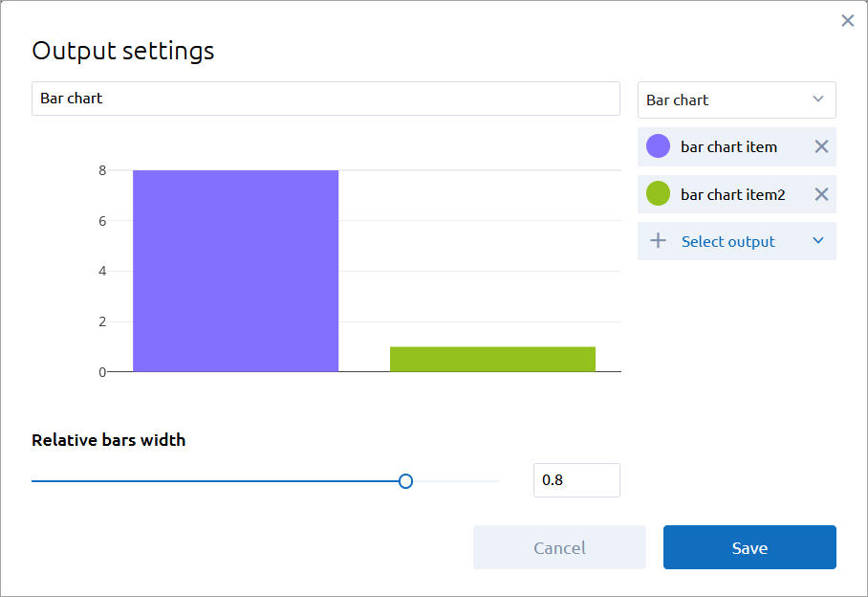This screenshot has height=597, width=868.
Task: Click the chart title input field
Action: point(325,99)
